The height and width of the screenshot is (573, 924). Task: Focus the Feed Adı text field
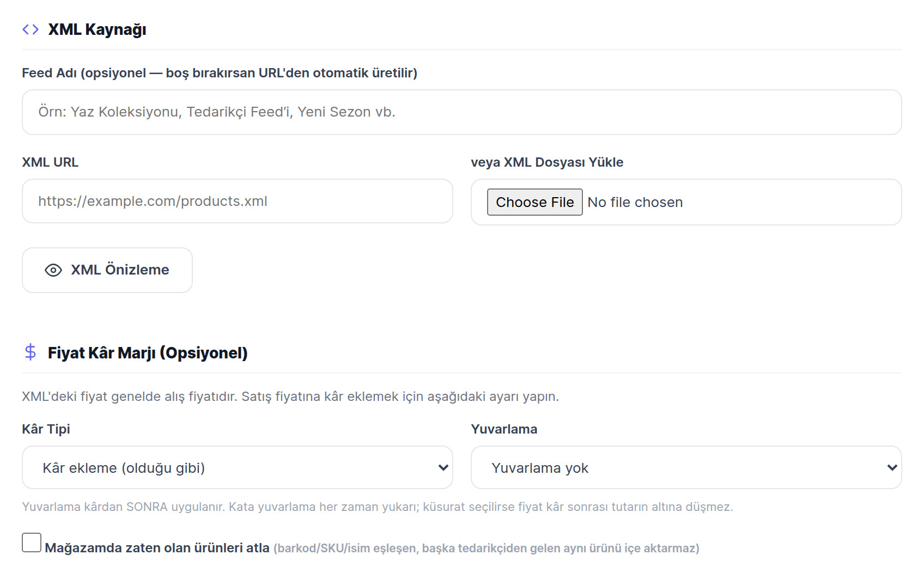point(462,112)
